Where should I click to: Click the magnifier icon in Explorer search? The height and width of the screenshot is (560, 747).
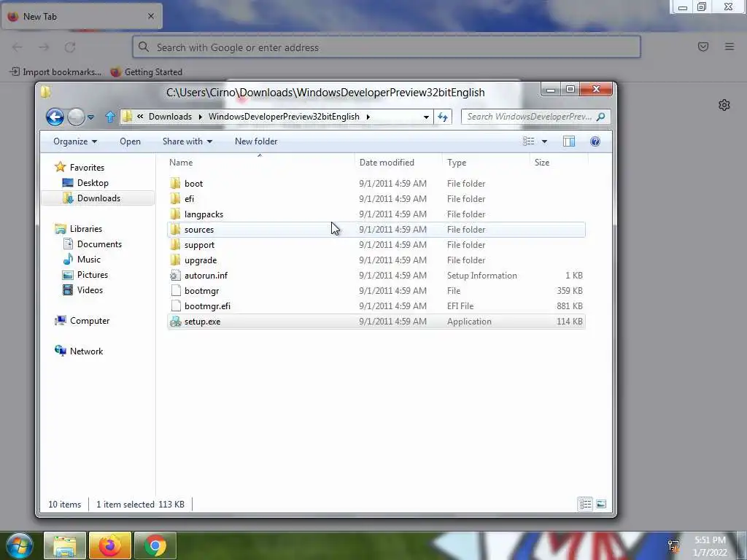point(601,117)
